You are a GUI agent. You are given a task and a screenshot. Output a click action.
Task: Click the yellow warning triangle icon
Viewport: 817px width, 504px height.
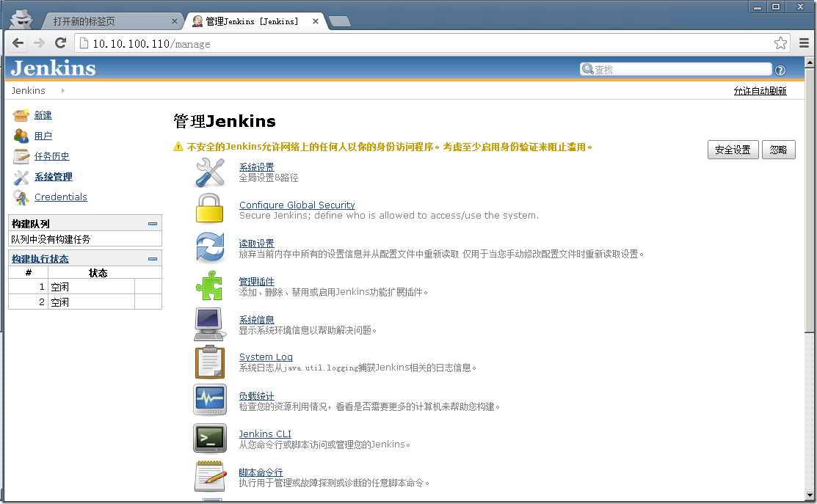tap(178, 147)
